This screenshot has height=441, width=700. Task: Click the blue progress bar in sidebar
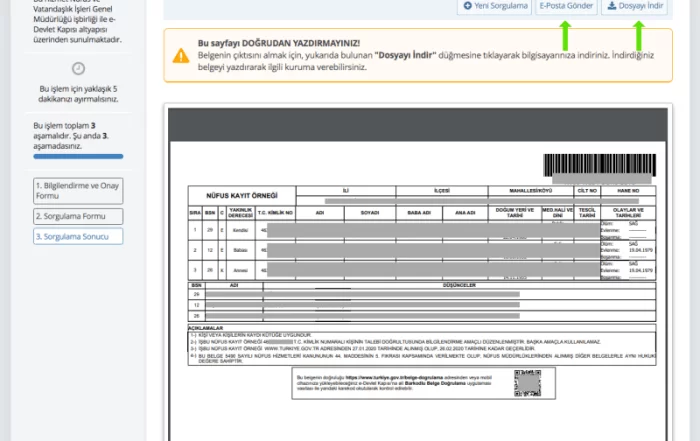(x=78, y=156)
